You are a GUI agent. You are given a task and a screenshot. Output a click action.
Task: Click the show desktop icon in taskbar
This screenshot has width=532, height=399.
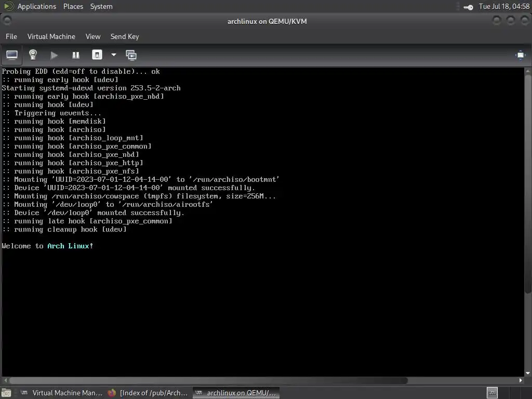point(6,393)
